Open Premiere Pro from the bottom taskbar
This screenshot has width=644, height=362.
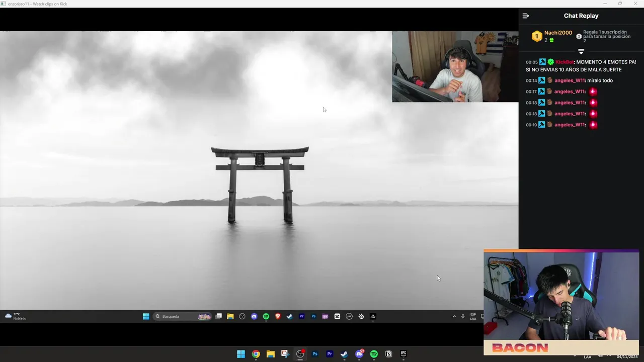(x=330, y=354)
